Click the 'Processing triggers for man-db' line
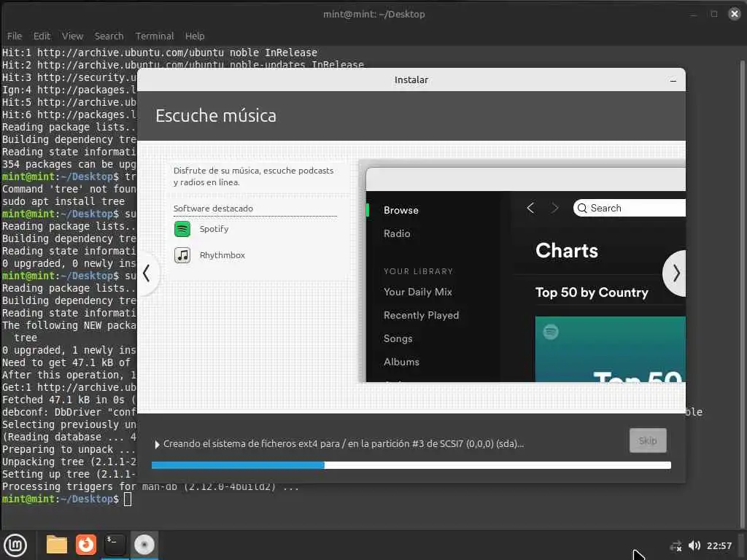This screenshot has width=747, height=560. (x=150, y=486)
